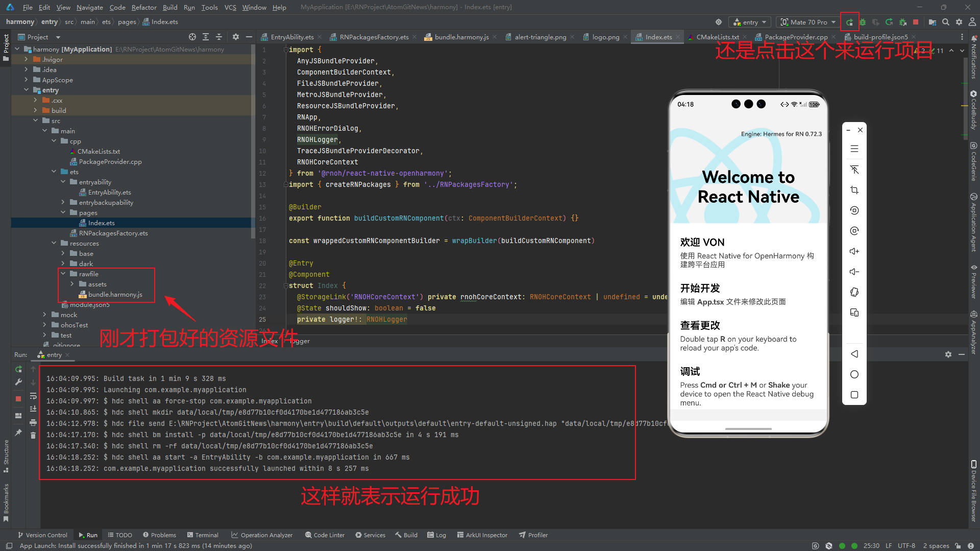Toggle soft wrap in the Run console
Viewport: 980px width, 551px height.
coord(33,397)
